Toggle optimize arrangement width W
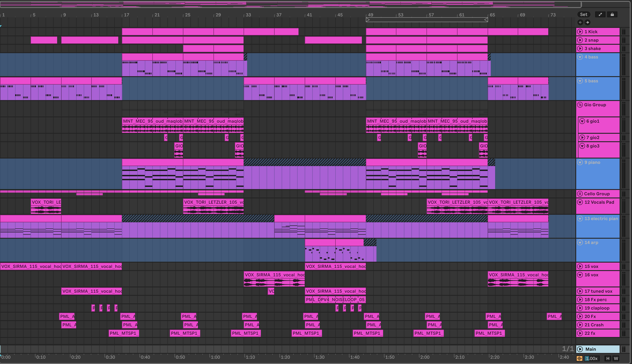This screenshot has height=364, width=632. [x=616, y=358]
